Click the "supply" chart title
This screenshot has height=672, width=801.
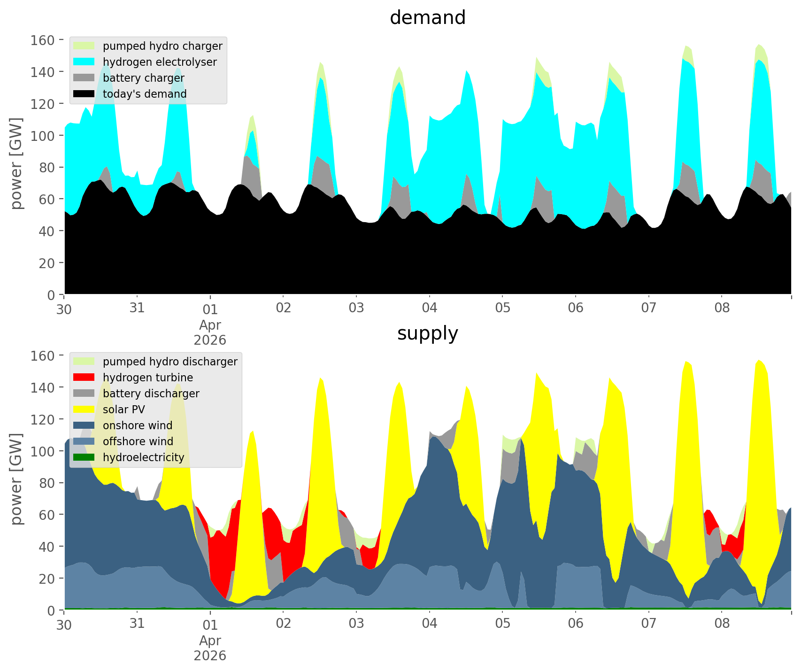[x=427, y=333]
